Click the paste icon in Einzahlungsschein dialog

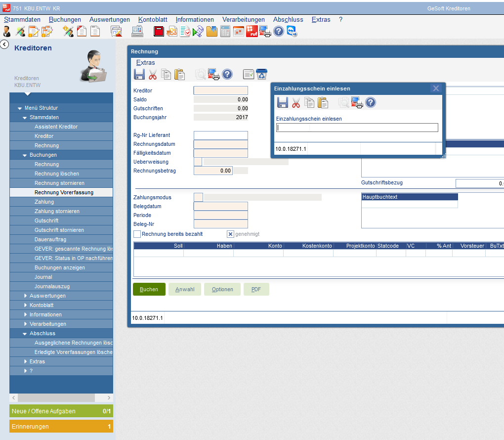click(x=323, y=103)
